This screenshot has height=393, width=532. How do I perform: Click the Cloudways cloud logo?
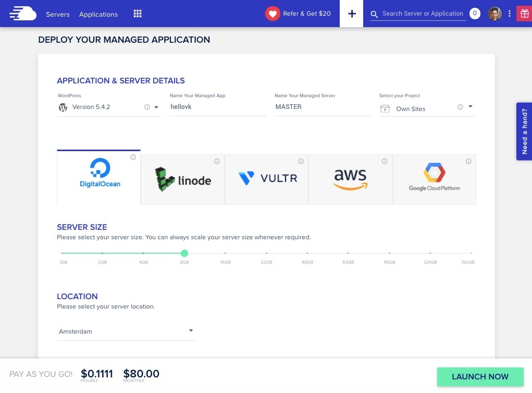[23, 14]
